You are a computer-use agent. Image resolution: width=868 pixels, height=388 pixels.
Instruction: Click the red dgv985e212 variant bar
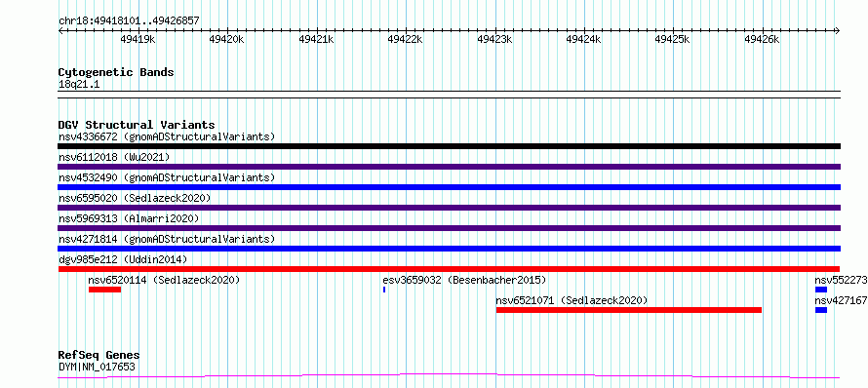(449, 269)
